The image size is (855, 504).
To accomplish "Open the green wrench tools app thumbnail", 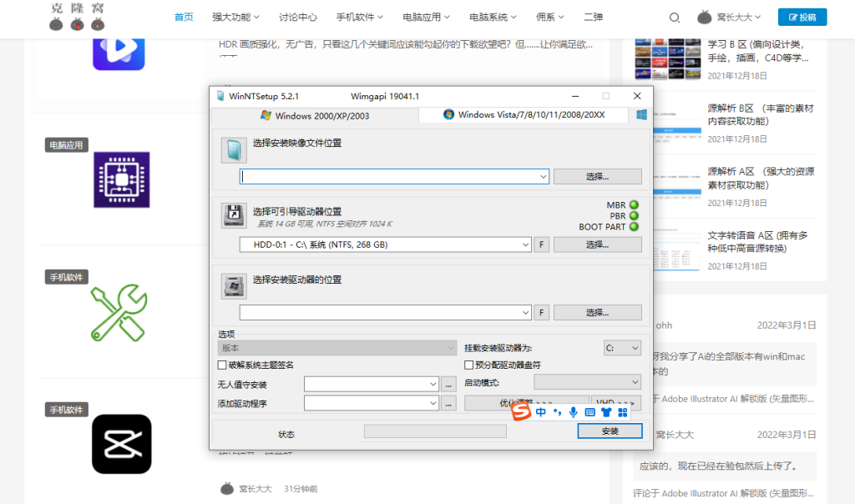I will point(119,313).
